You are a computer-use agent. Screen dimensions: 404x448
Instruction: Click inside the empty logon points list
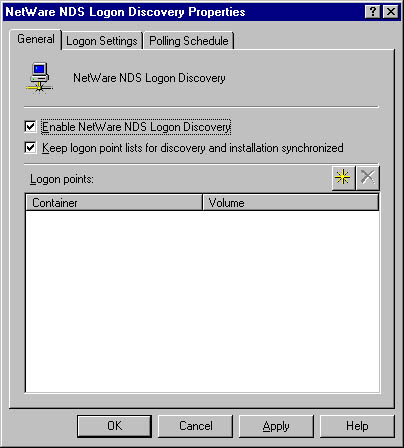(202, 301)
